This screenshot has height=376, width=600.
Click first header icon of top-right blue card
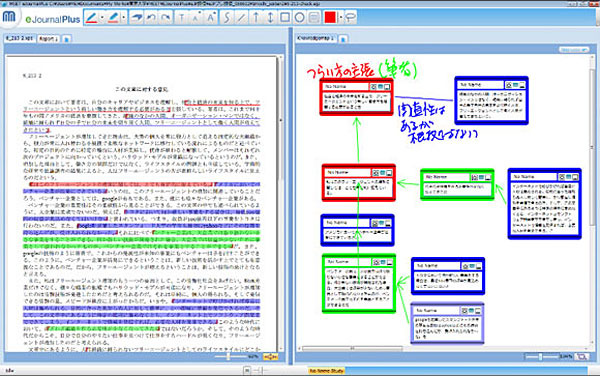pos(509,85)
